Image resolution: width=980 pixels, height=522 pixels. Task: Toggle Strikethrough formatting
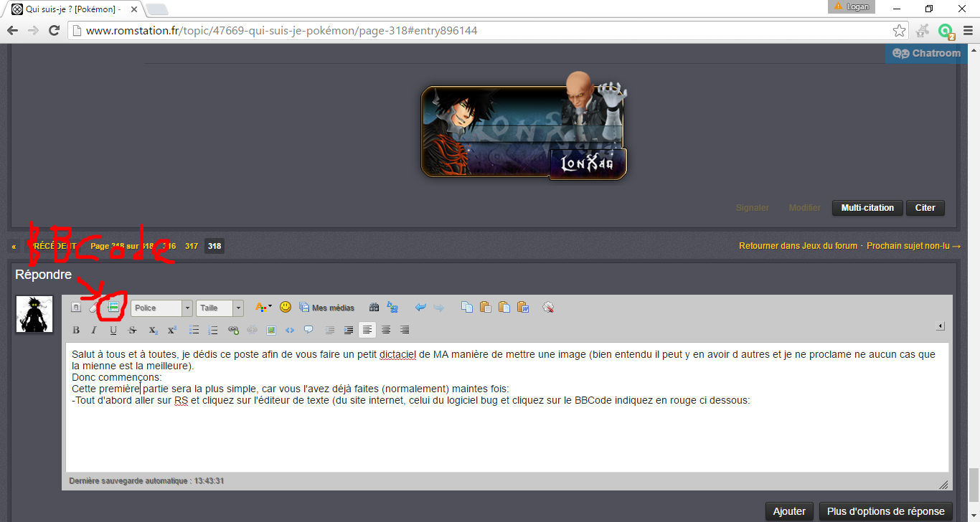132,330
